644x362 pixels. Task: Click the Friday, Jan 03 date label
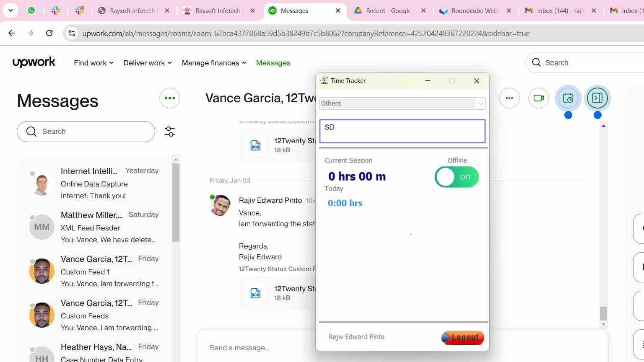(230, 181)
